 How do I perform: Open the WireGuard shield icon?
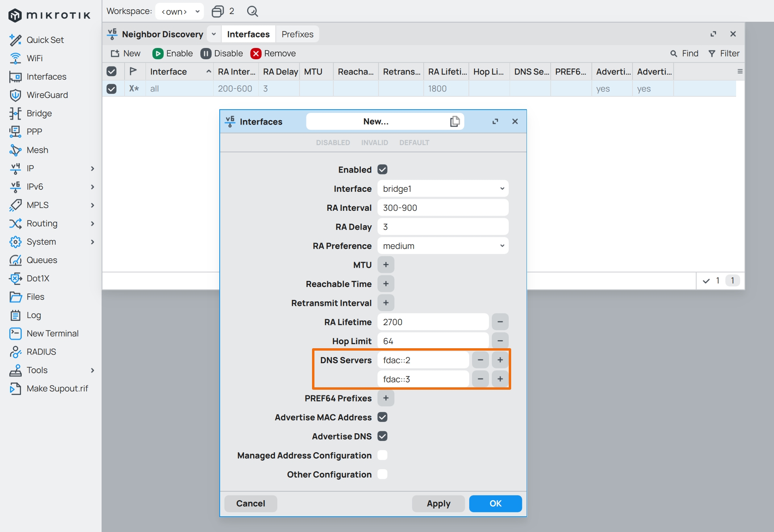(x=15, y=95)
